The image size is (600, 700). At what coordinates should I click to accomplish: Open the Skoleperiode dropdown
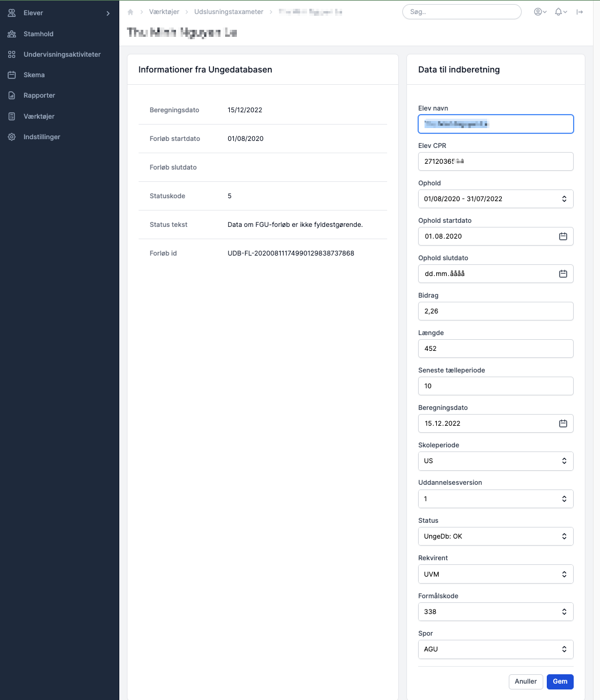(x=495, y=461)
